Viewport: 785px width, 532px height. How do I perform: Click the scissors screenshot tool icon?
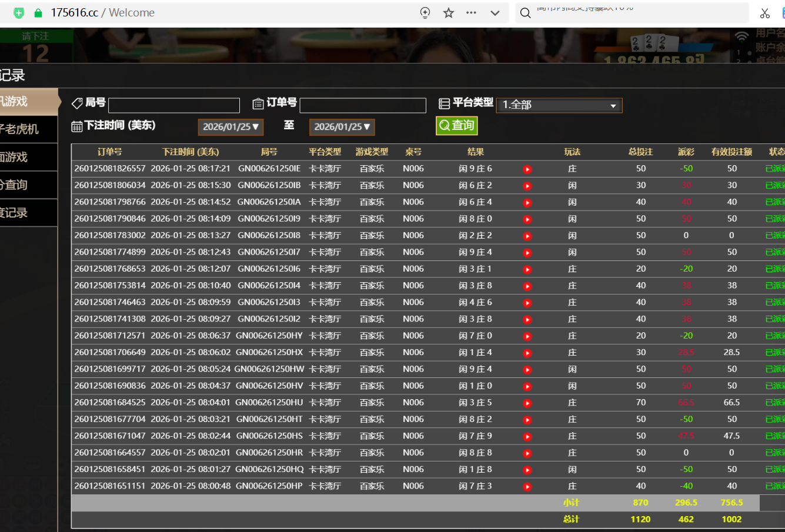764,13
